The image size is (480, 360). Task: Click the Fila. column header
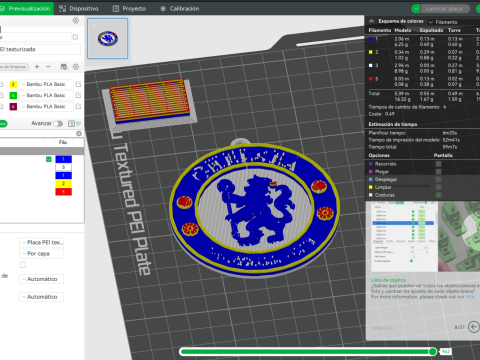(x=63, y=142)
